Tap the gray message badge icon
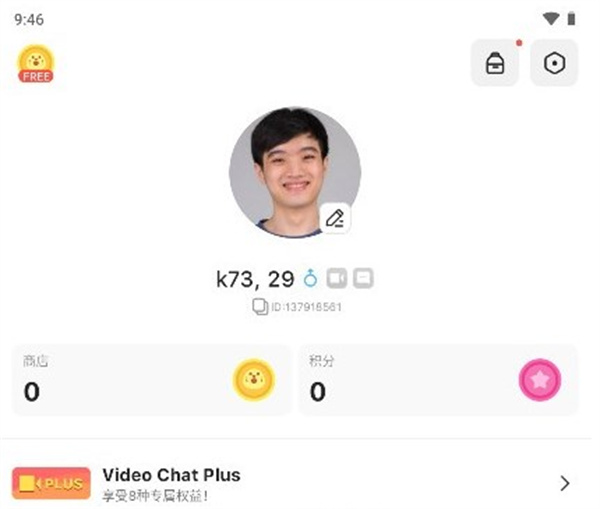 363,278
